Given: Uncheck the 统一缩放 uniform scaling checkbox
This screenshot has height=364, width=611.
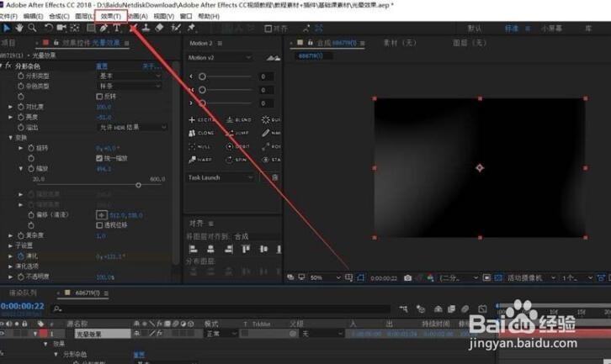Looking at the screenshot, I should [99, 158].
